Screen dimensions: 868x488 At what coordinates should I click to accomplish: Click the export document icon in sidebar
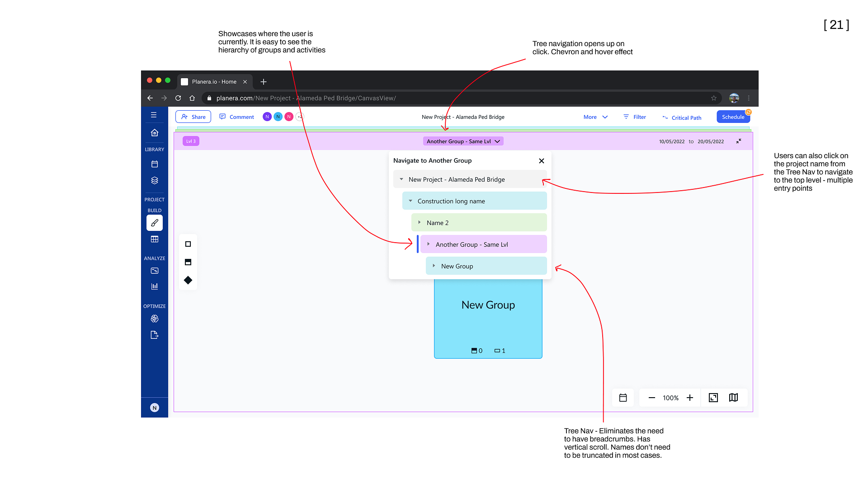pos(155,335)
